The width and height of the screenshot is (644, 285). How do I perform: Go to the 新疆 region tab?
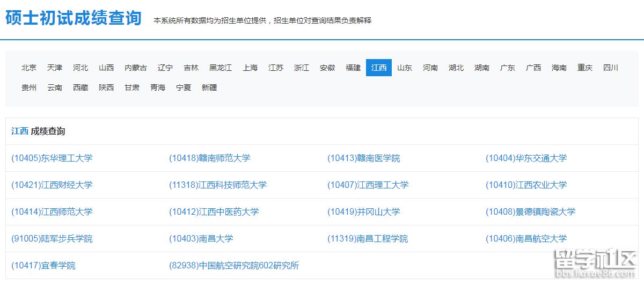pyautogui.click(x=209, y=87)
